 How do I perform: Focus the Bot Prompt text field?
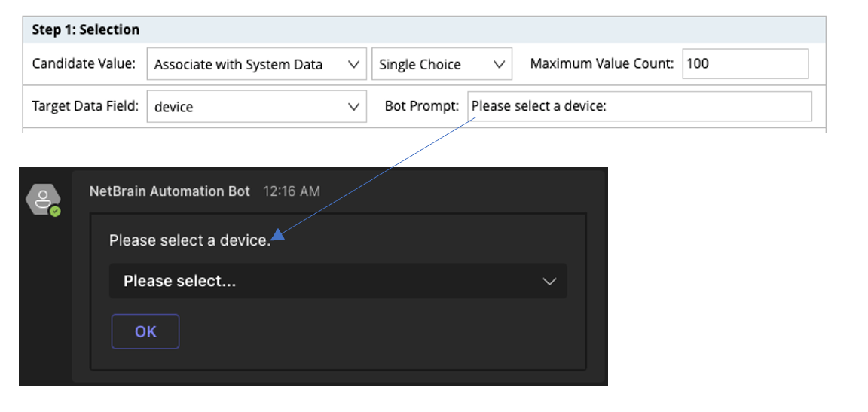pyautogui.click(x=640, y=107)
